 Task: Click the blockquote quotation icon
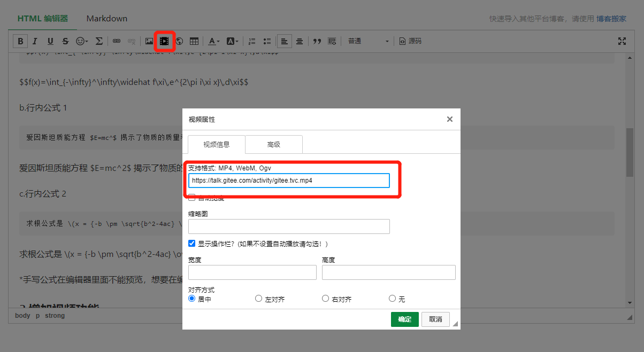[x=317, y=41]
